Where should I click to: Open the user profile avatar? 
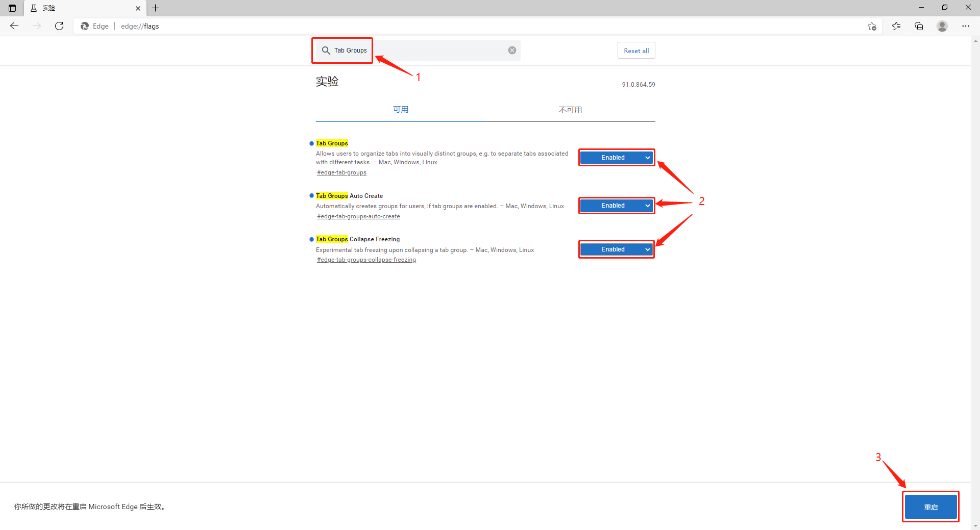click(942, 26)
